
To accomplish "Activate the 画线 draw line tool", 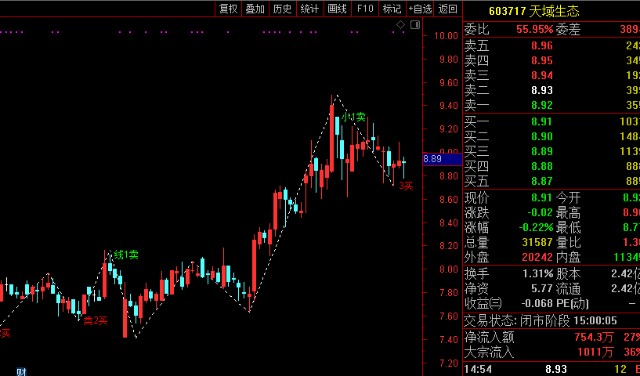I will click(x=337, y=9).
